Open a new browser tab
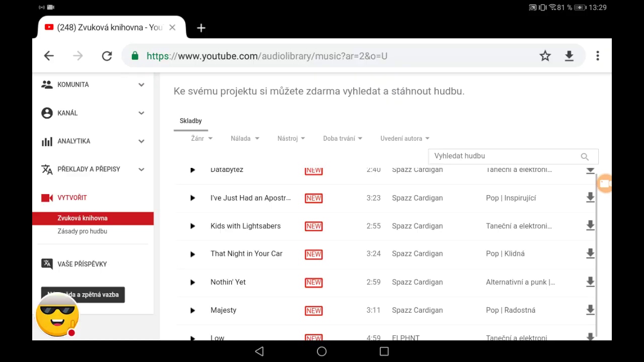 201,28
